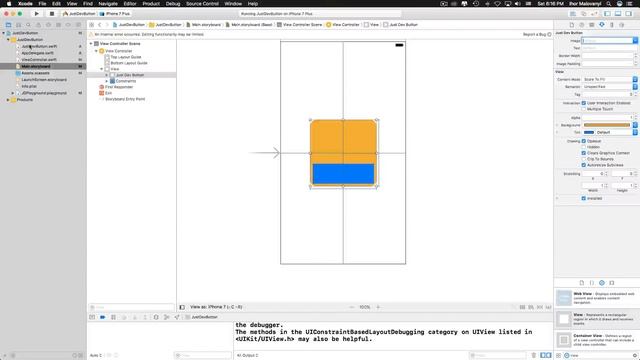Open the Content Mode dropdown
The width and height of the screenshot is (640, 360).
pyautogui.click(x=610, y=79)
